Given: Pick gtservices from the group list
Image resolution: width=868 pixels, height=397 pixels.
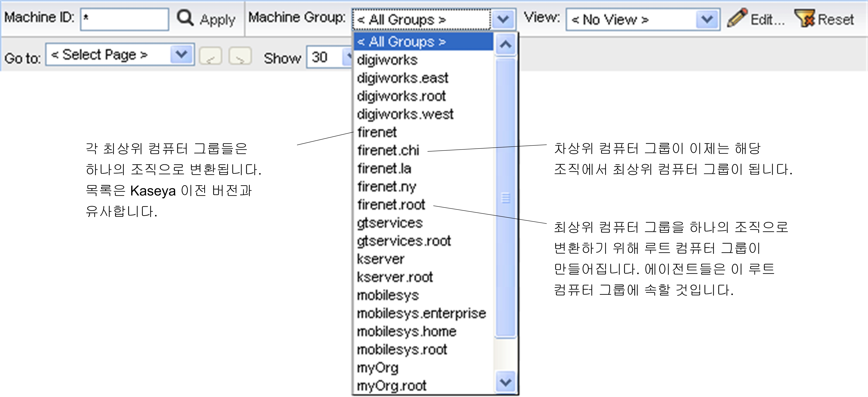Looking at the screenshot, I should (423, 223).
